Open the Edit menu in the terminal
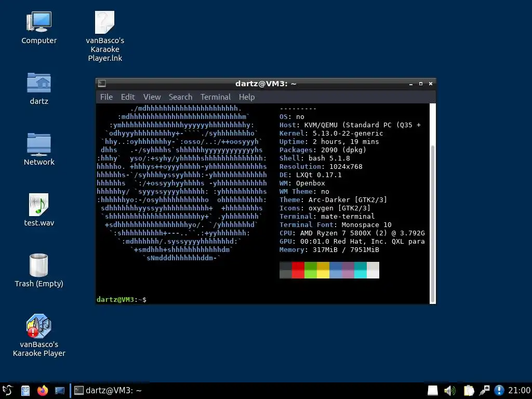This screenshot has height=399, width=532. click(128, 97)
